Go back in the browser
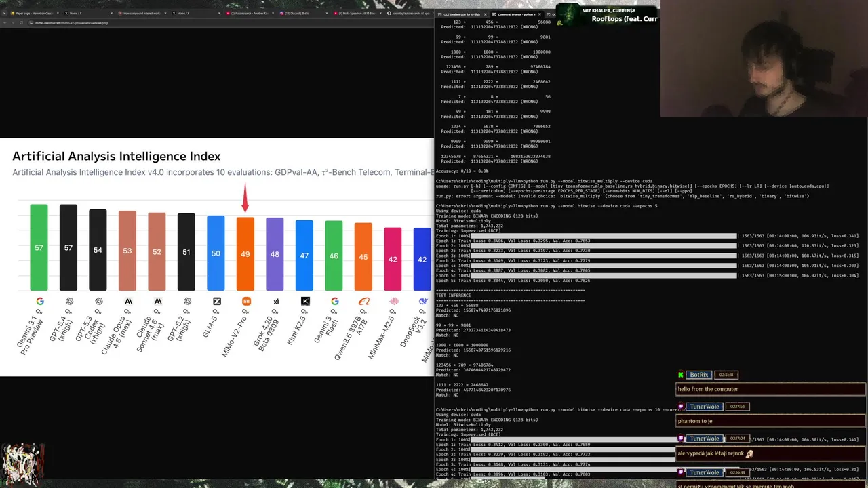Viewport: 868px width, 488px height. [x=5, y=22]
